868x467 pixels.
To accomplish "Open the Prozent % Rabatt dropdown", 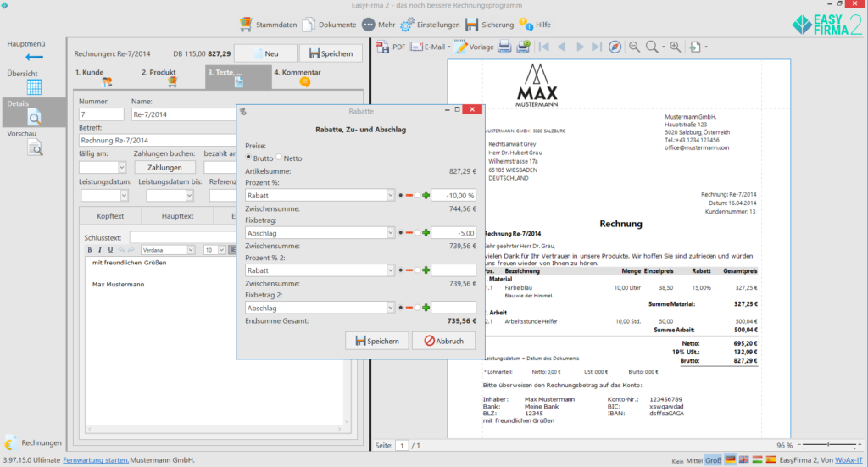I will tap(390, 195).
